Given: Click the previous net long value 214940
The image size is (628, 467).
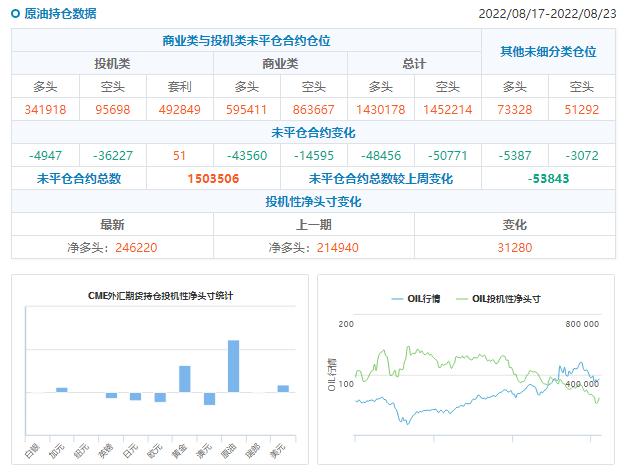Looking at the screenshot, I should [x=337, y=247].
